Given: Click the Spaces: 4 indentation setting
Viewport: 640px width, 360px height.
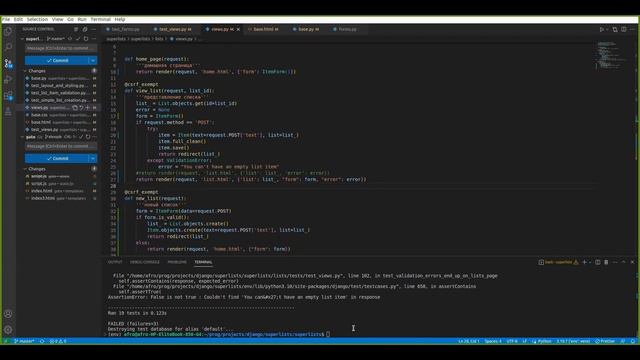Looking at the screenshot, I should 493,341.
